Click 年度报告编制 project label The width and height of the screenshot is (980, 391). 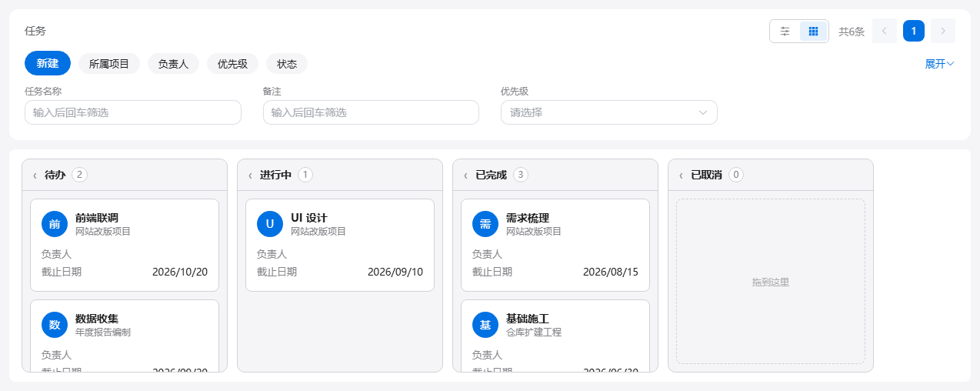103,333
